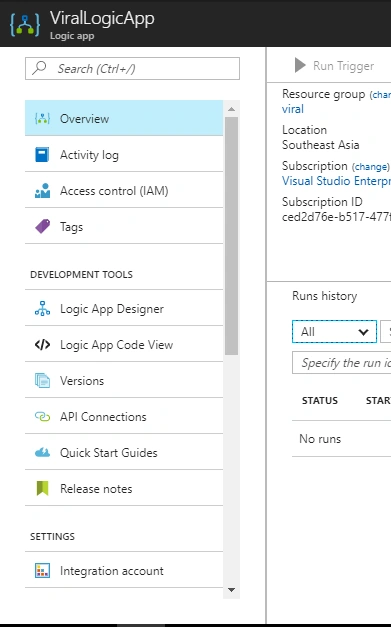Image resolution: width=391 pixels, height=627 pixels.
Task: Click the API Connections link icon
Action: pos(42,417)
